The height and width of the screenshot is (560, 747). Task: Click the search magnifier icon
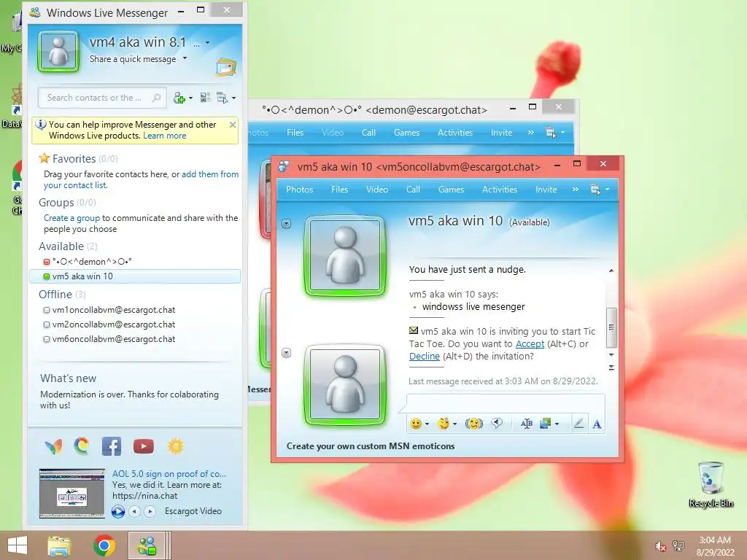tap(156, 98)
